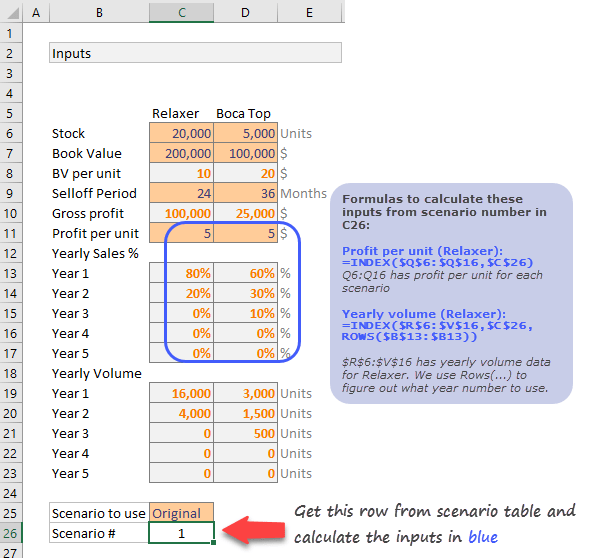Select Boca Top Year 3 sales 10%

tap(245, 313)
